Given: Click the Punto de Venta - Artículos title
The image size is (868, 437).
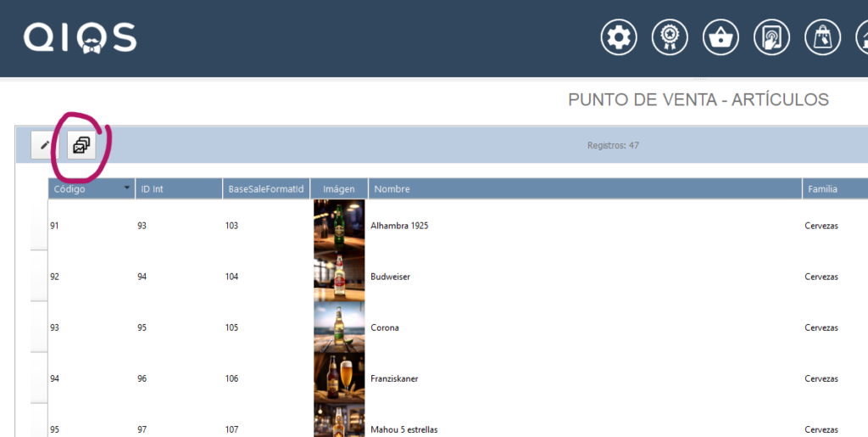Looking at the screenshot, I should 698,99.
